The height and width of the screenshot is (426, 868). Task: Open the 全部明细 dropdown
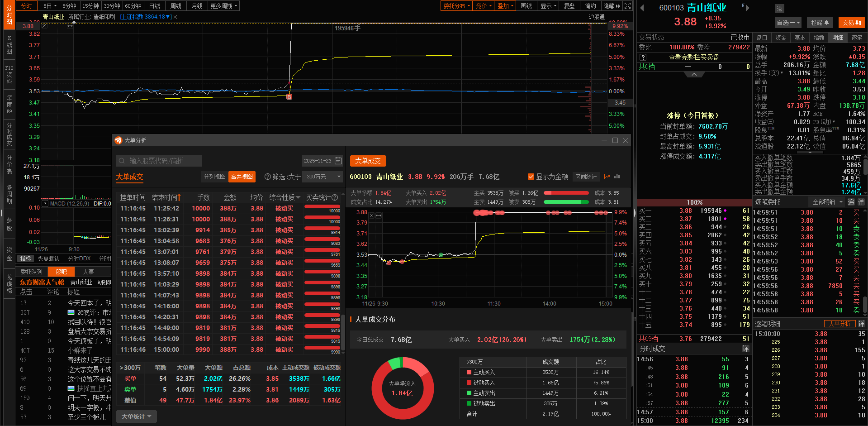[x=828, y=202]
